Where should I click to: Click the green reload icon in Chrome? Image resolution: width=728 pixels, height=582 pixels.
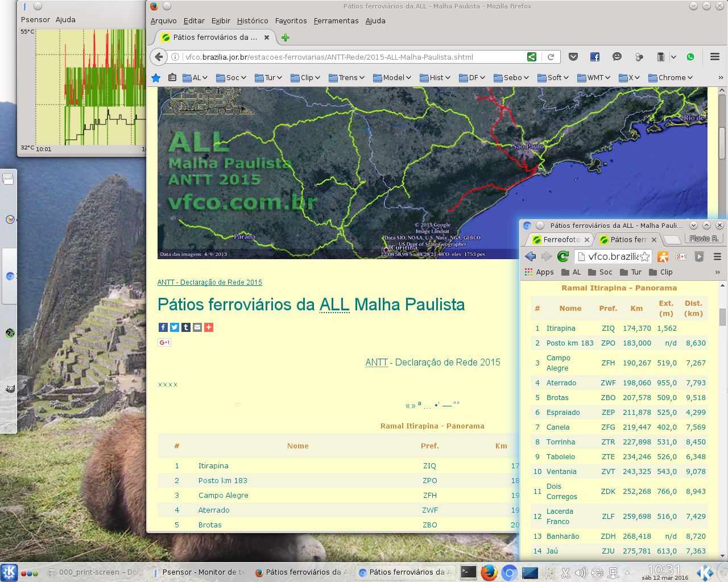click(563, 256)
